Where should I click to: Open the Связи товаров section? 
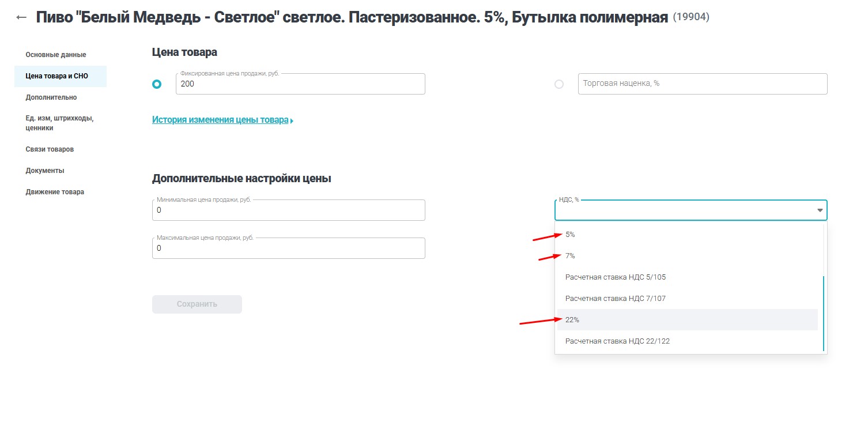(x=50, y=149)
